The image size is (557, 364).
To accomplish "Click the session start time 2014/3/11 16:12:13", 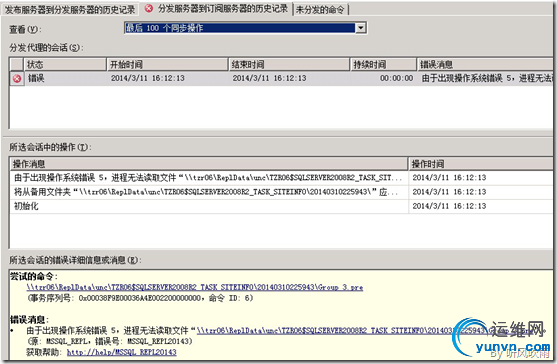I will [x=148, y=78].
